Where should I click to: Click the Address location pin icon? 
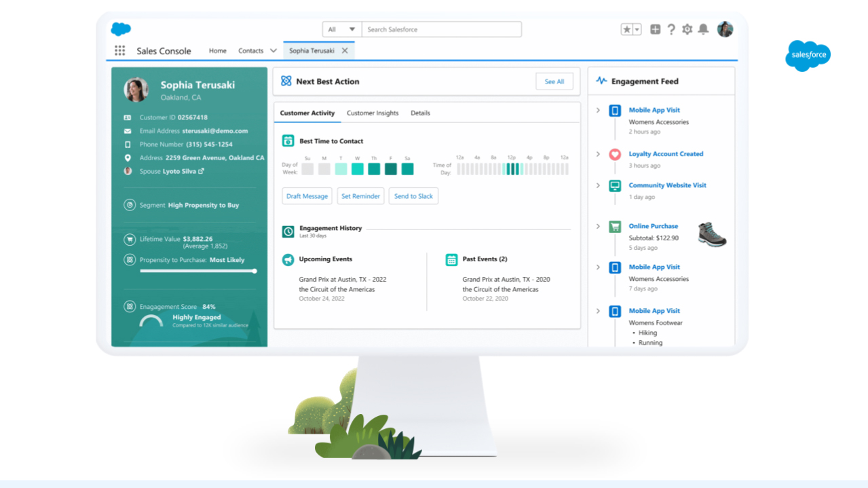click(x=128, y=157)
